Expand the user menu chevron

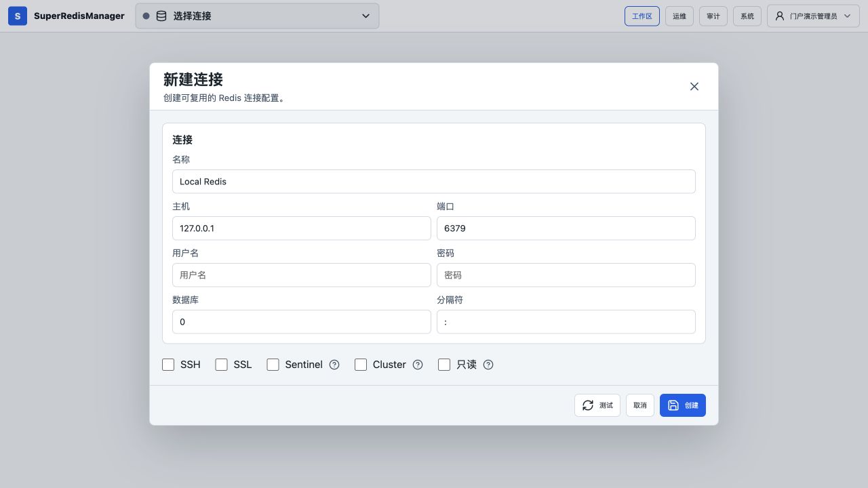847,16
